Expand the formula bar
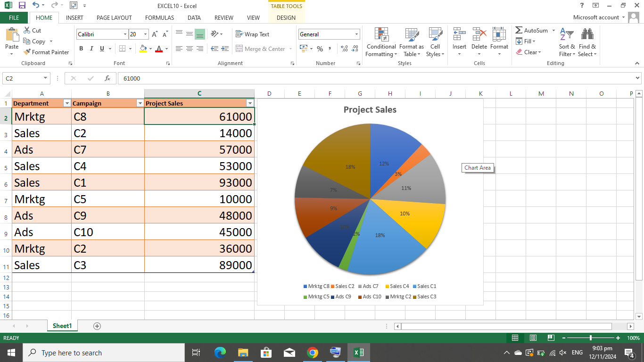Image resolution: width=644 pixels, height=362 pixels. coord(638,78)
